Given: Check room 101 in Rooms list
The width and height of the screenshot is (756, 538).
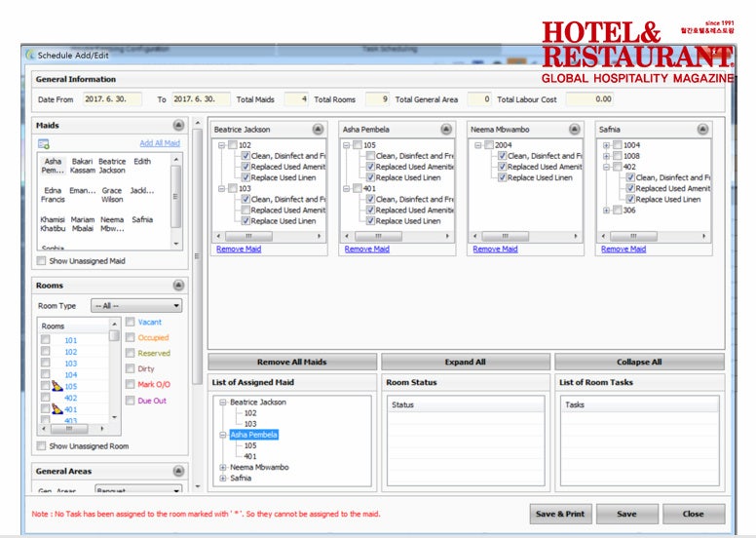Looking at the screenshot, I should [x=46, y=340].
